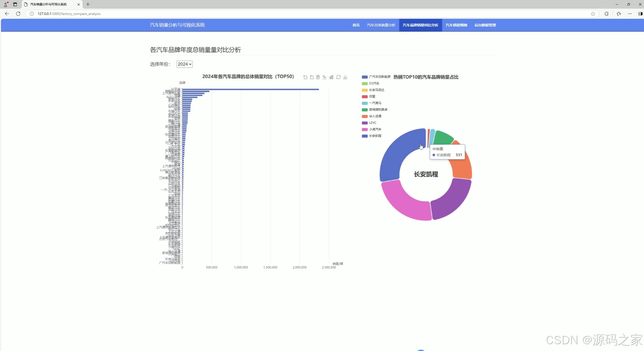644x351 pixels.
Task: Click the 首页 home nav link
Action: [x=356, y=25]
